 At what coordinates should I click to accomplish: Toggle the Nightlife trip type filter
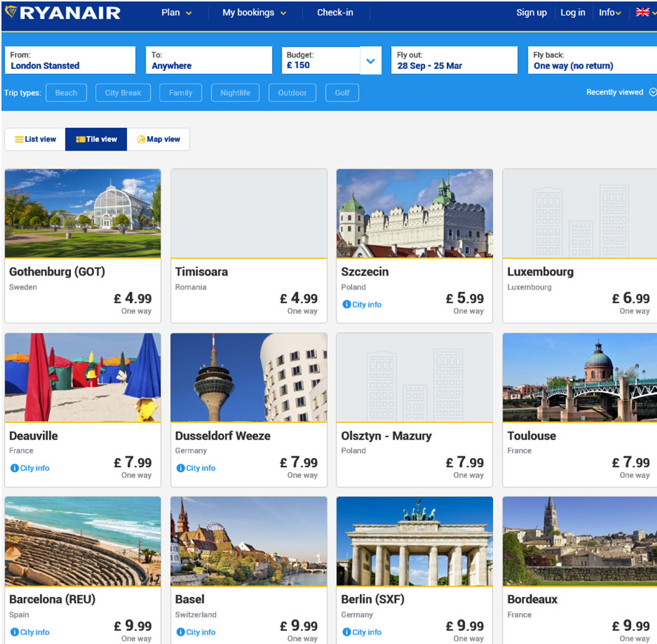235,93
